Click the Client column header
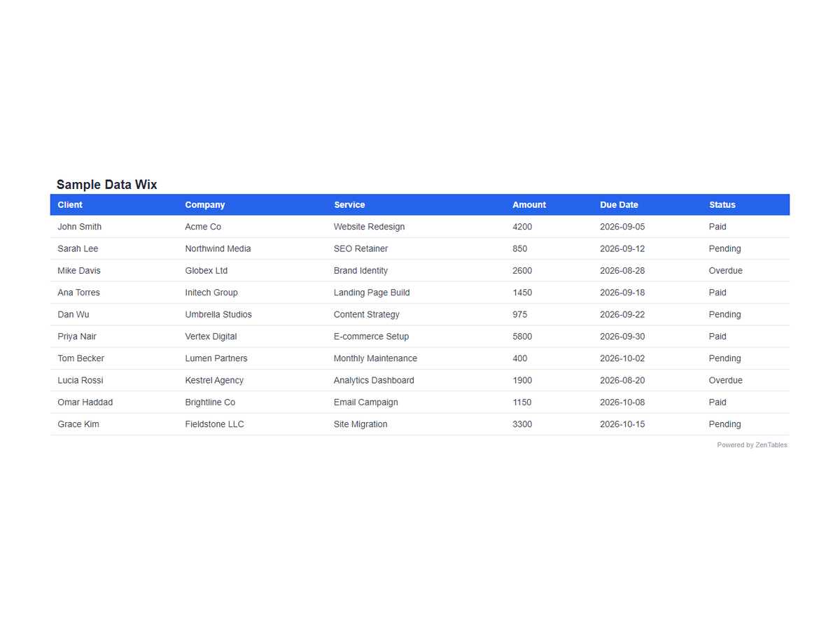This screenshot has height=630, width=840. coord(70,205)
